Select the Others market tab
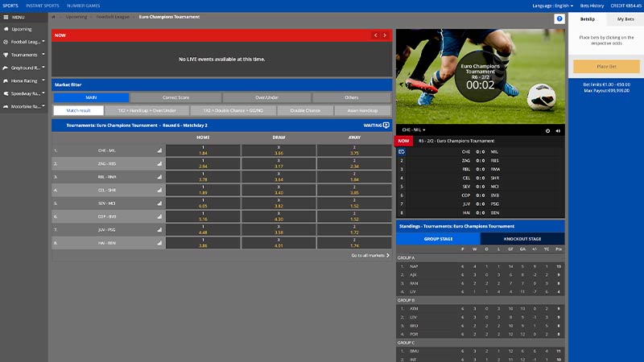The height and width of the screenshot is (362, 644). (352, 97)
